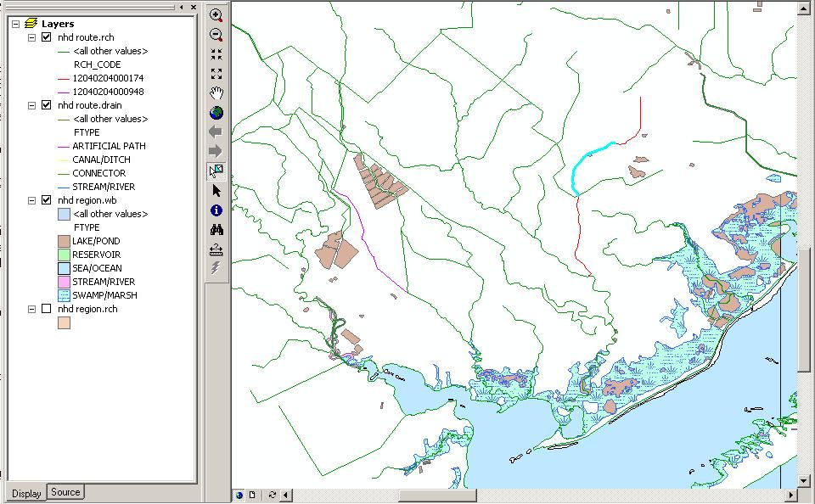The height and width of the screenshot is (504, 815).
Task: Select the Zoom Out tool
Action: point(216,35)
